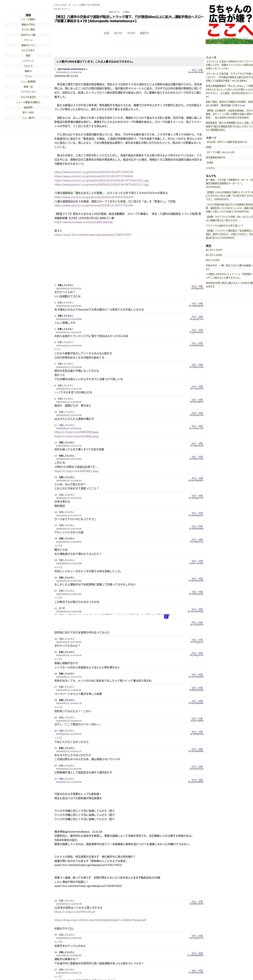Open 家ゲーRPG board in sidebar

tap(28, 113)
